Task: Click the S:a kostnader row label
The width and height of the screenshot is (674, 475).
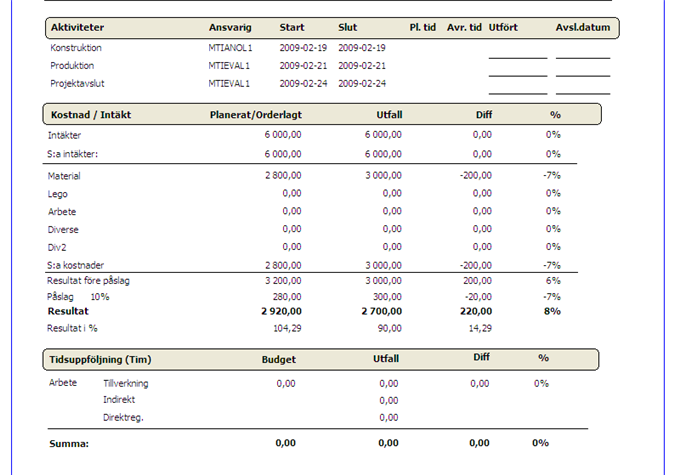Action: pyautogui.click(x=76, y=265)
